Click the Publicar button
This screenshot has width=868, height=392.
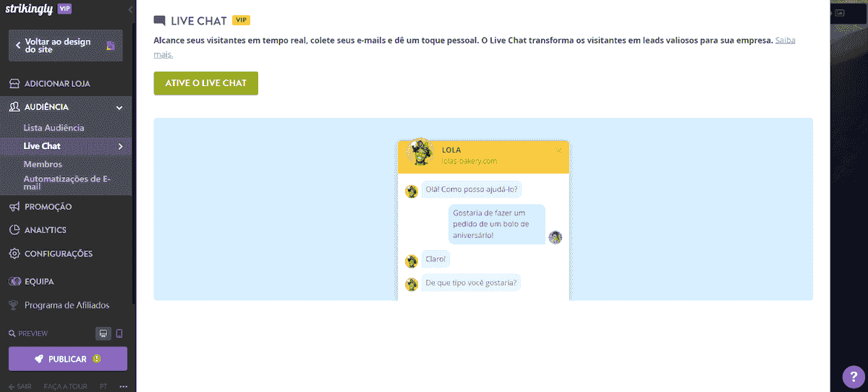tap(68, 359)
